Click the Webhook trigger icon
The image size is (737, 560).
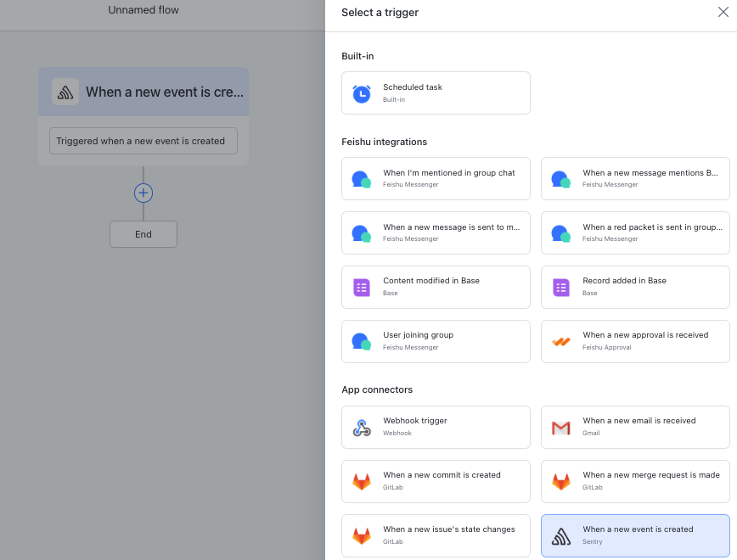click(362, 428)
